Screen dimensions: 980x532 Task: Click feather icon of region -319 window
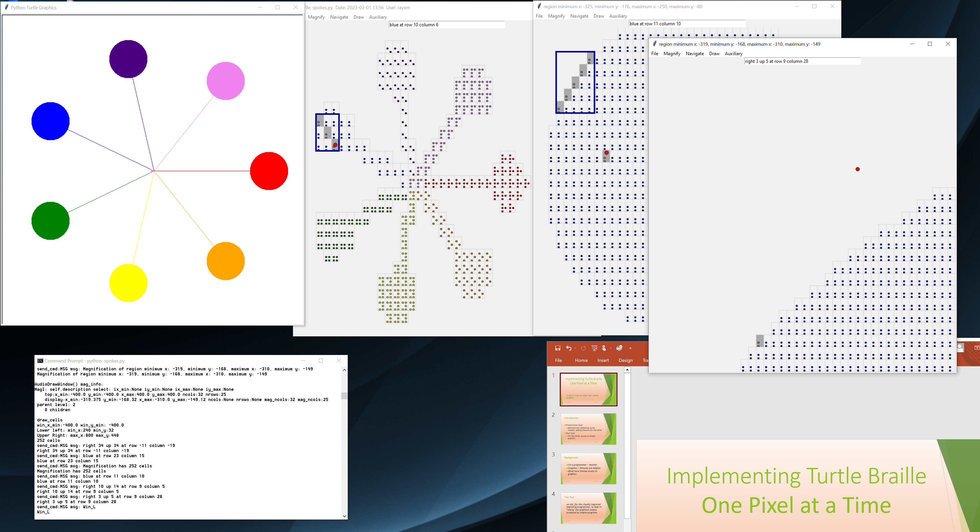(x=654, y=44)
